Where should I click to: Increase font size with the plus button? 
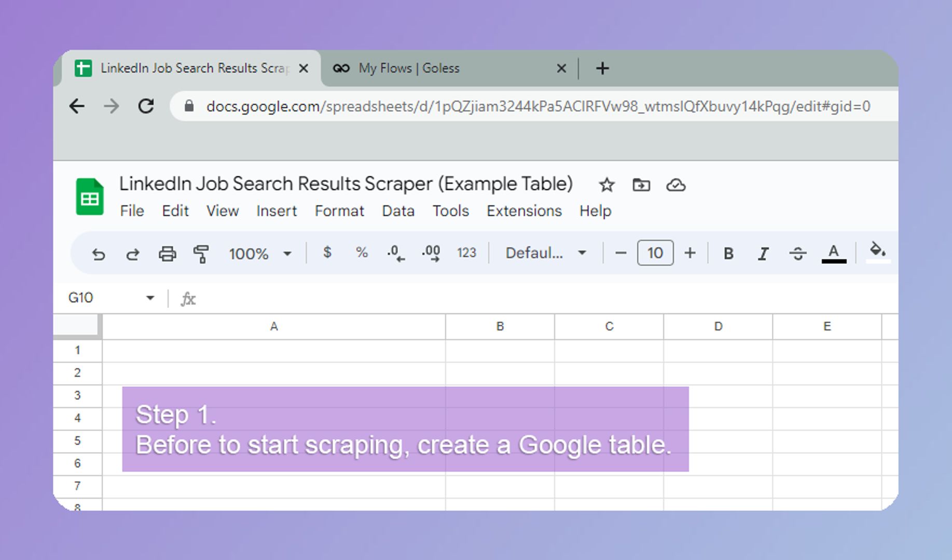click(690, 253)
